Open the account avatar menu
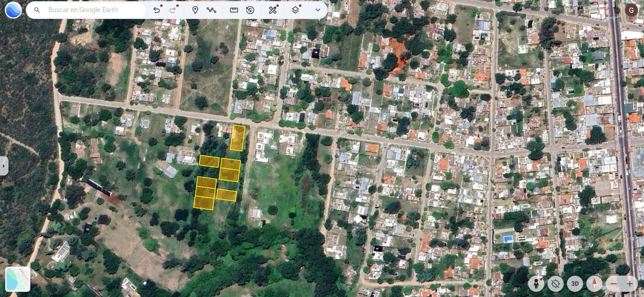 (x=631, y=10)
